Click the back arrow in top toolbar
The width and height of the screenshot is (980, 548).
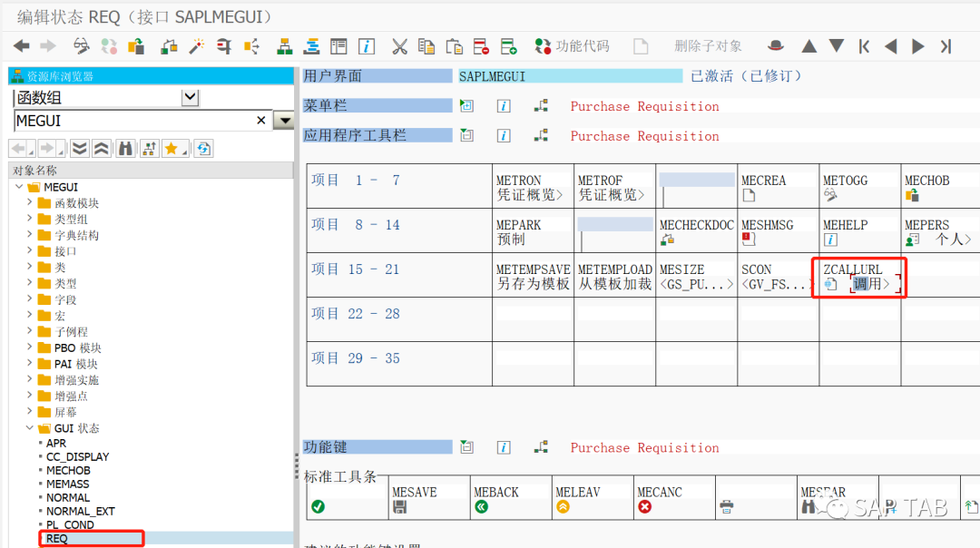tap(21, 46)
